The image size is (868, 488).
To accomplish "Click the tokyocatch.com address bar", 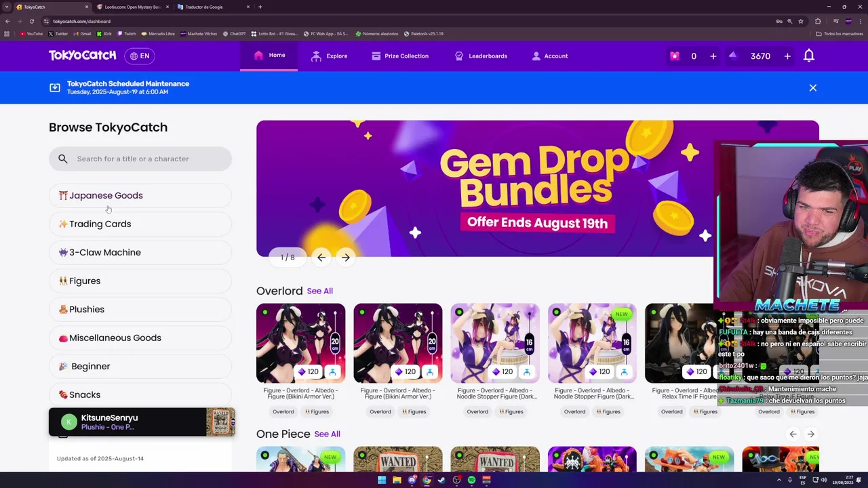I will pyautogui.click(x=407, y=21).
